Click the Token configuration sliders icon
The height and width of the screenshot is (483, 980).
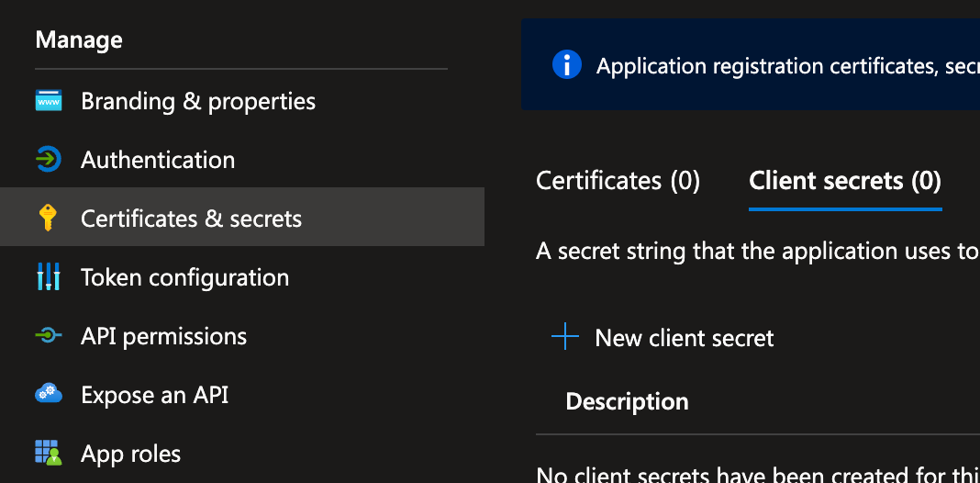49,277
